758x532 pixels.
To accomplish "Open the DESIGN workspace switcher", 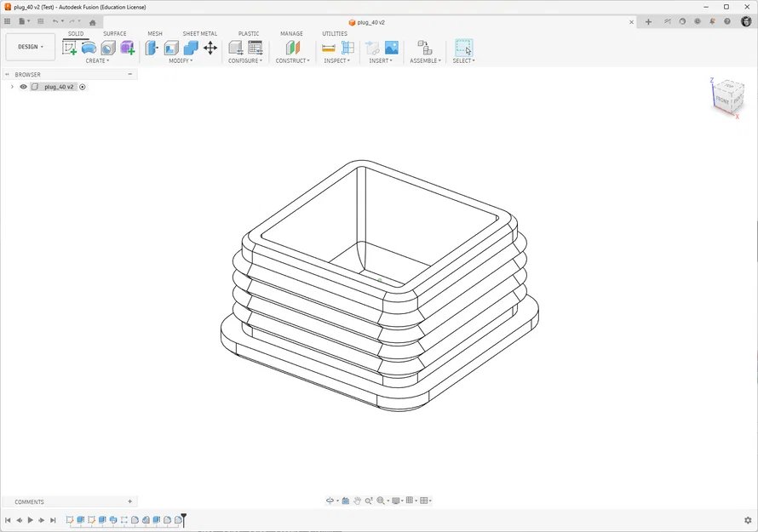I will point(30,47).
